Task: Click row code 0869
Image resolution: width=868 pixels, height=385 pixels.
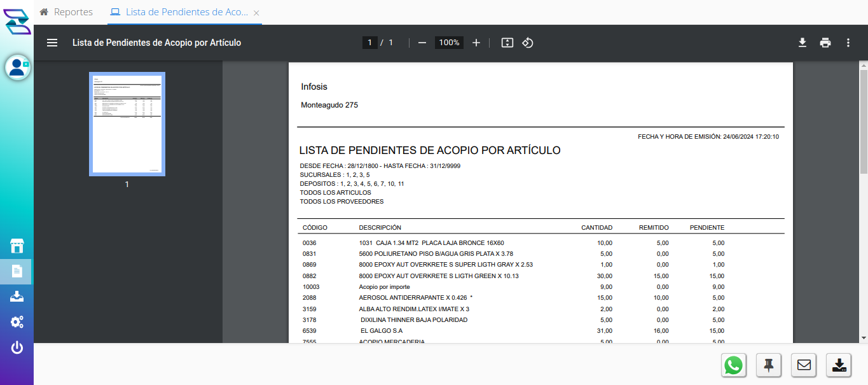Action: pos(310,265)
